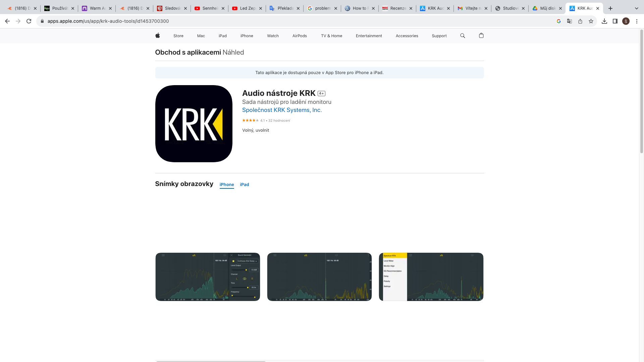Toggle the side panel icon
The image size is (644, 362).
tap(615, 21)
